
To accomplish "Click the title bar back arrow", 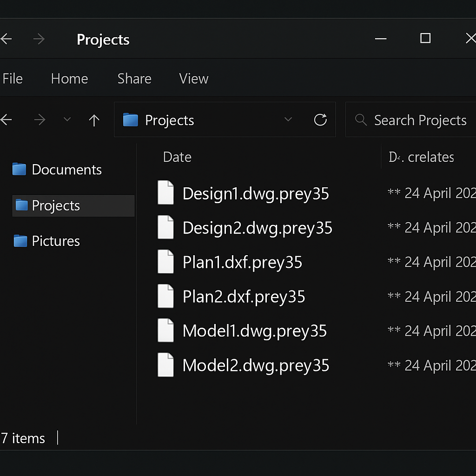I will 6,40.
